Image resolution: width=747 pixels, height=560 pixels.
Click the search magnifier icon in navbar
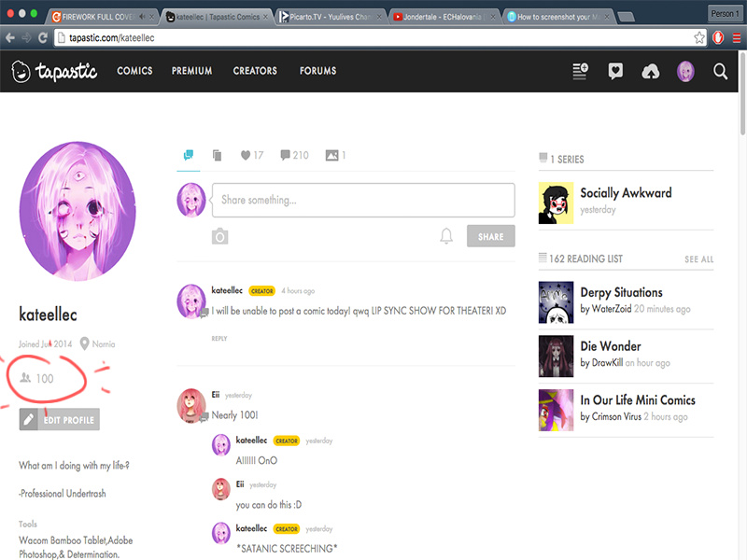click(x=720, y=72)
